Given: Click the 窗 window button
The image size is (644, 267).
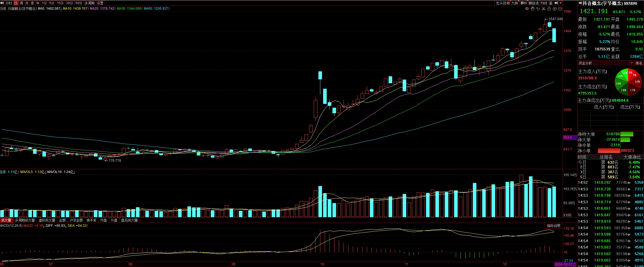Looking at the screenshot, I should [551, 3].
